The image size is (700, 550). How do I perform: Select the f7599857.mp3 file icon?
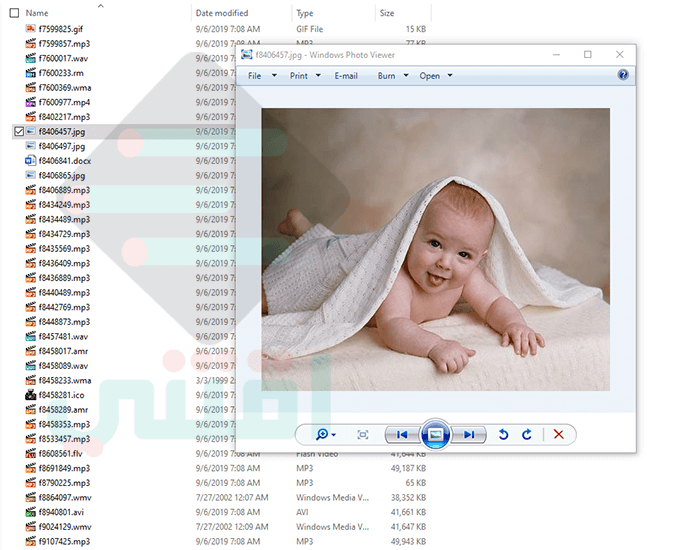coord(30,44)
